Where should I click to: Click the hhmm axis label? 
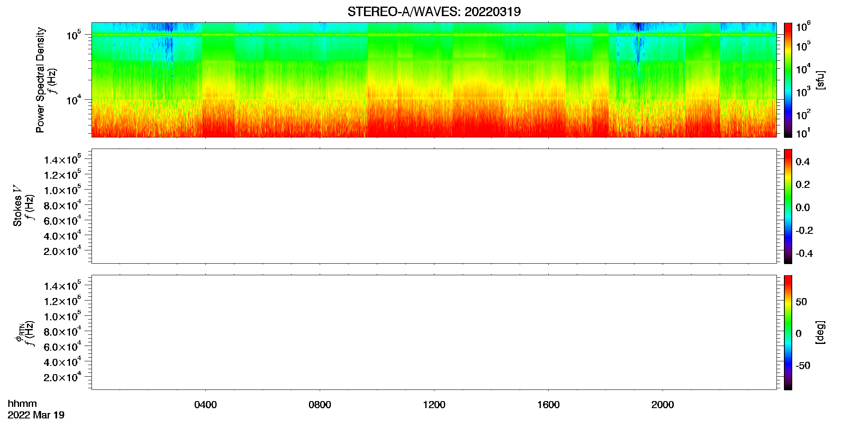[22, 404]
